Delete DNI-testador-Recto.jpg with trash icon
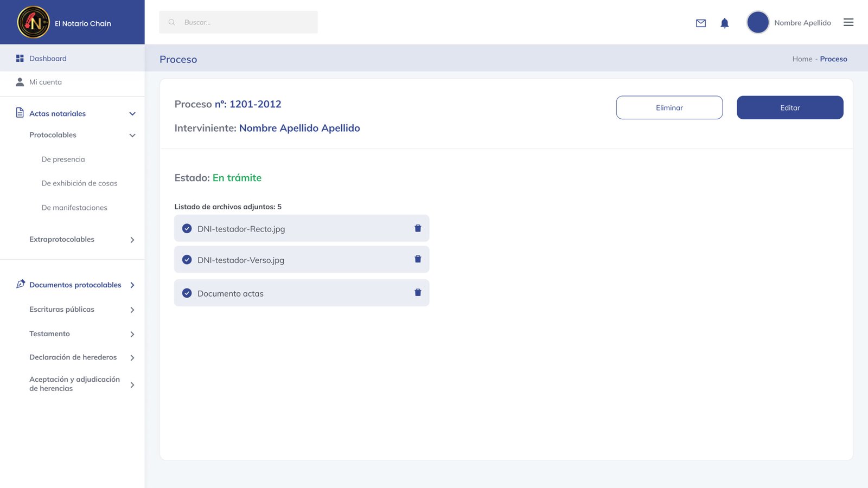This screenshot has width=868, height=488. 418,228
